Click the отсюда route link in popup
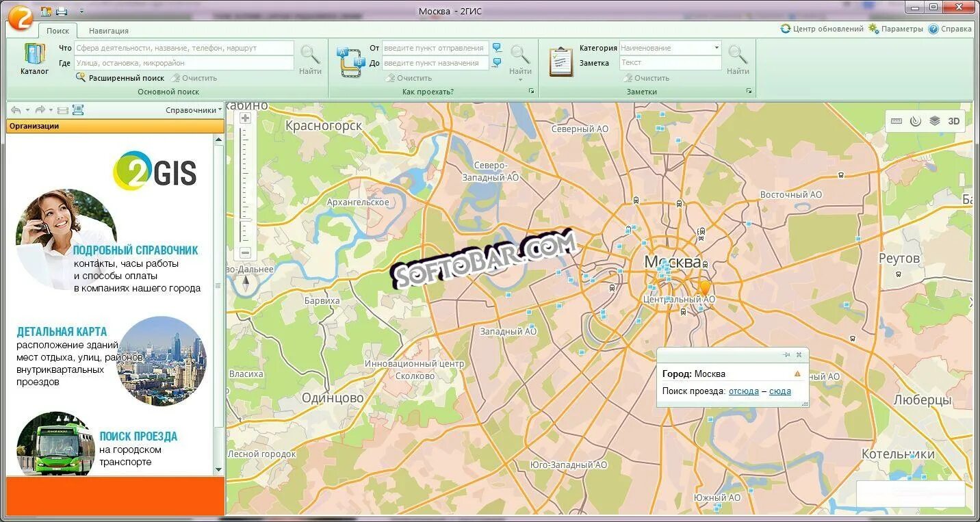Screen dimensions: 980x522 tap(744, 391)
